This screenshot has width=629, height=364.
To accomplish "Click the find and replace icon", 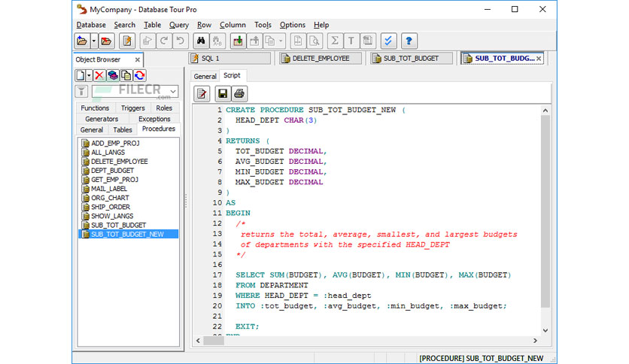I will point(217,41).
